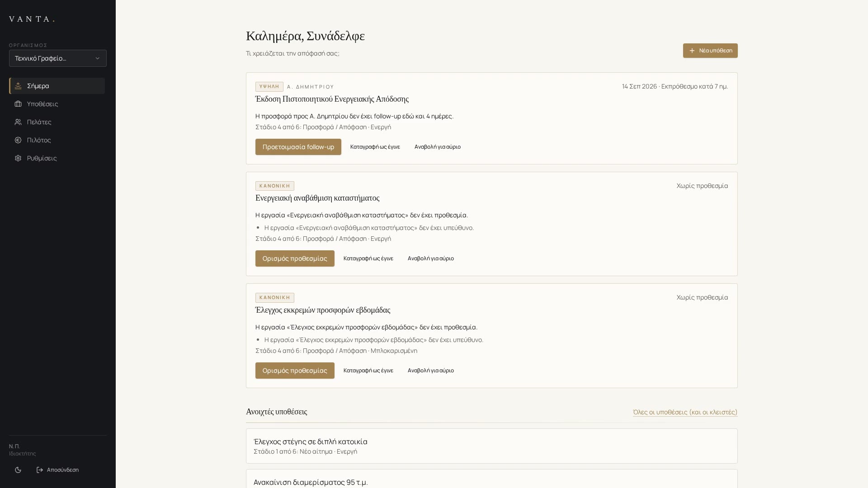Viewport: 868px width, 488px height.
Task: Open the Πιλότος menu item
Action: (57, 140)
